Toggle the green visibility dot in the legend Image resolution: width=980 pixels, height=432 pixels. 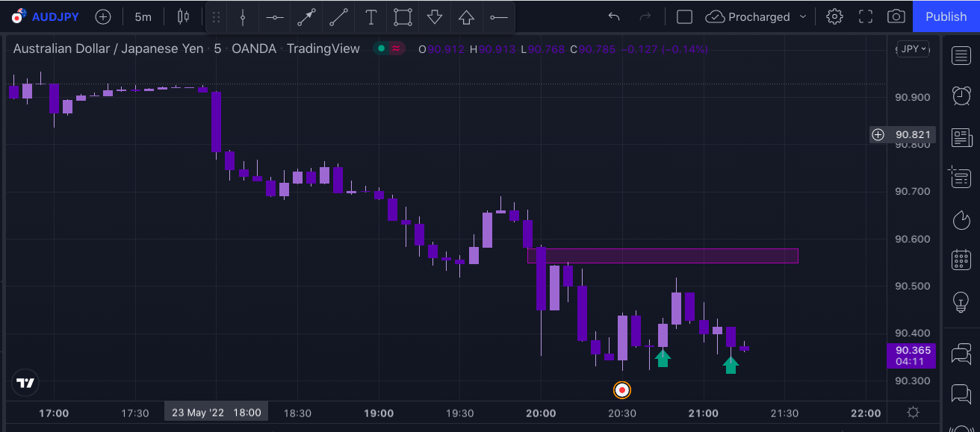(x=382, y=48)
